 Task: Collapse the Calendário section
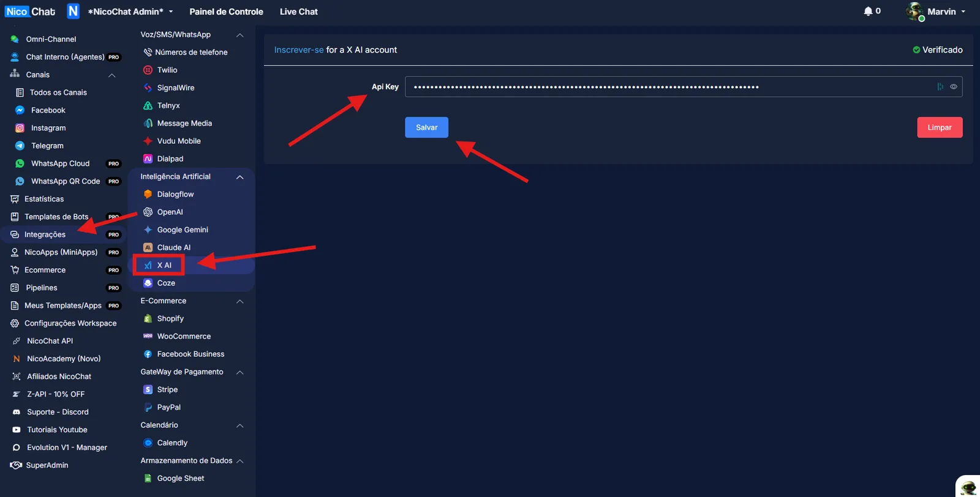pos(240,426)
